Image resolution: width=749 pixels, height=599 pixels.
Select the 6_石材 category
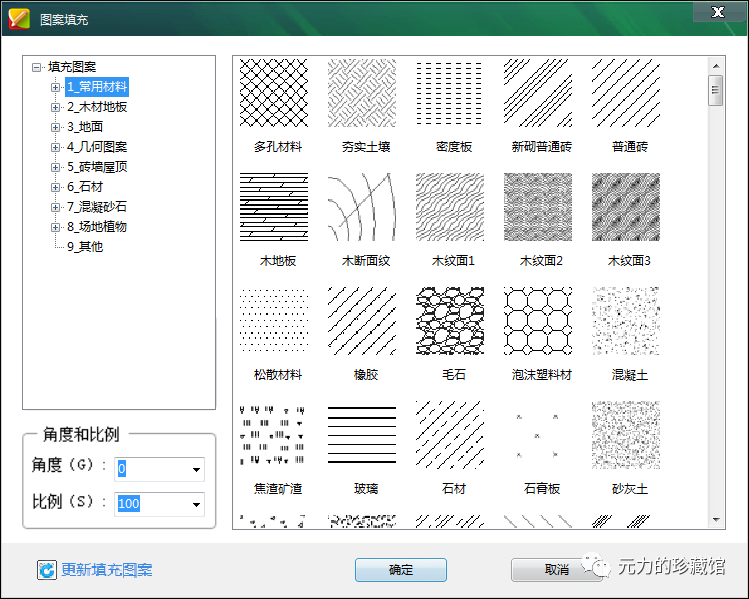[85, 187]
